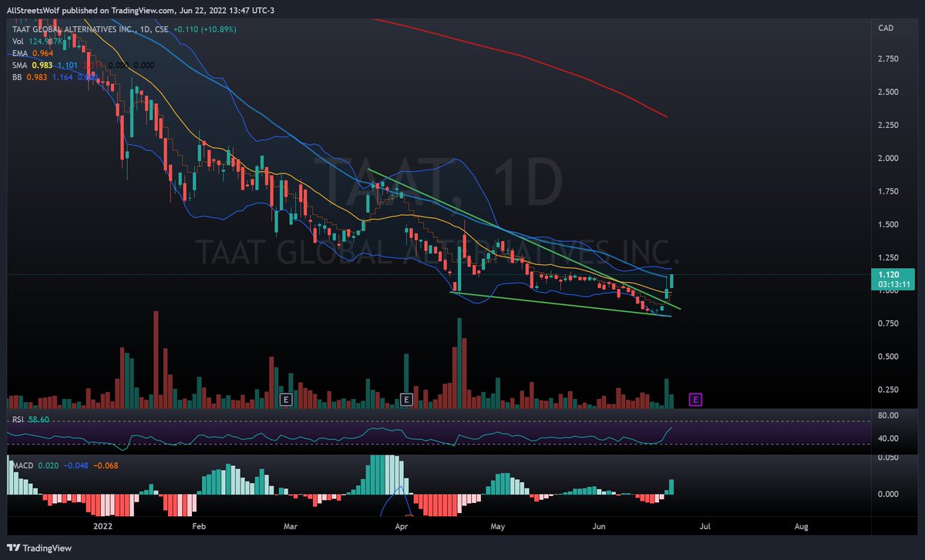925x560 pixels.
Task: Click the purple upcoming earnings marker
Action: point(695,400)
